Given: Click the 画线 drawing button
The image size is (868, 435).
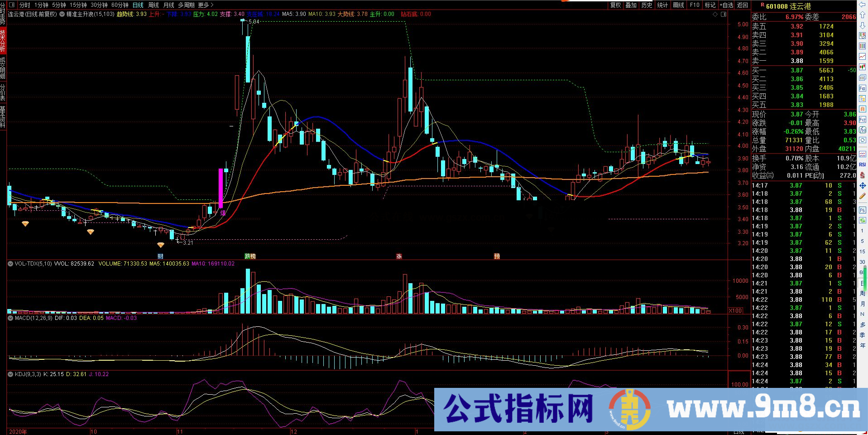Looking at the screenshot, I should [x=678, y=5].
